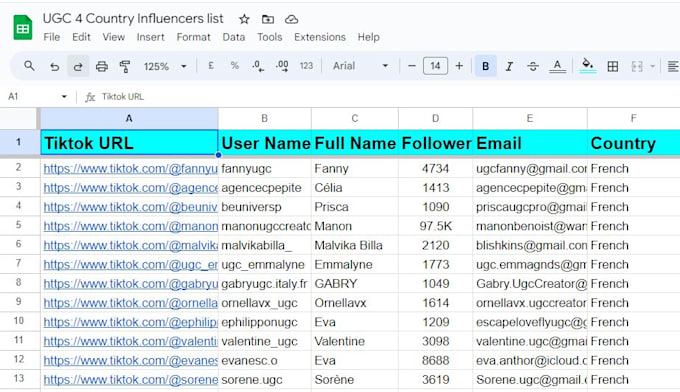Expand the Merge cells dropdown arrow
680x392 pixels.
pos(652,66)
